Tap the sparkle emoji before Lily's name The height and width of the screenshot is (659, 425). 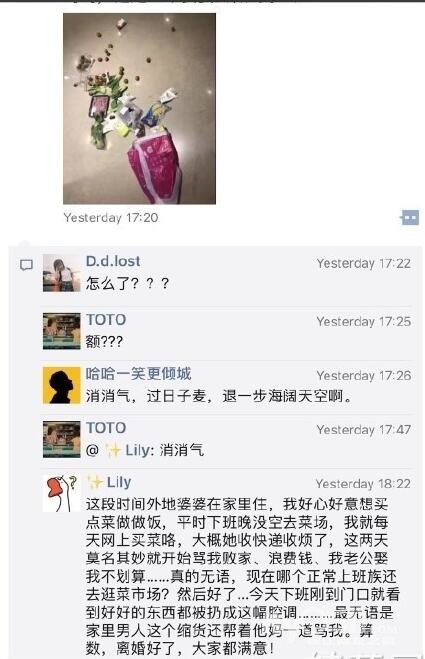[95, 482]
